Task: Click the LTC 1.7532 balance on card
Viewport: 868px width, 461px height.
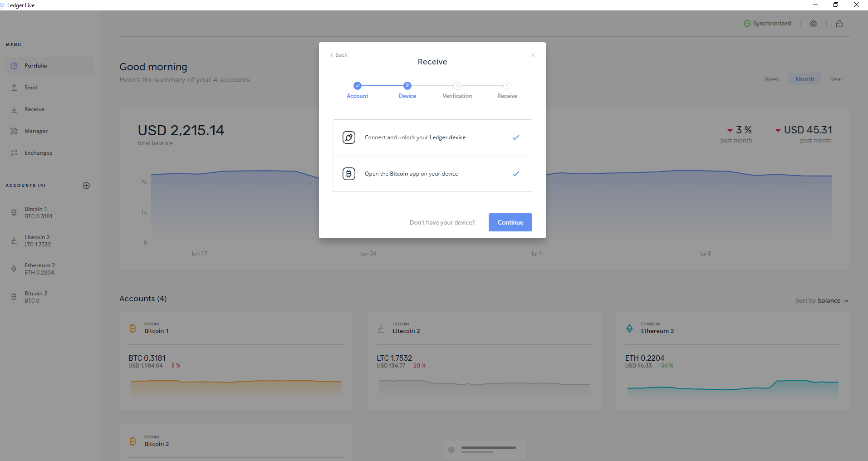Action: 394,358
